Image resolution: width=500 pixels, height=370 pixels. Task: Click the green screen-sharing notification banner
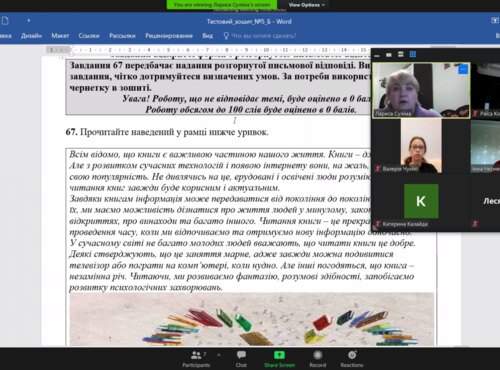click(x=222, y=5)
